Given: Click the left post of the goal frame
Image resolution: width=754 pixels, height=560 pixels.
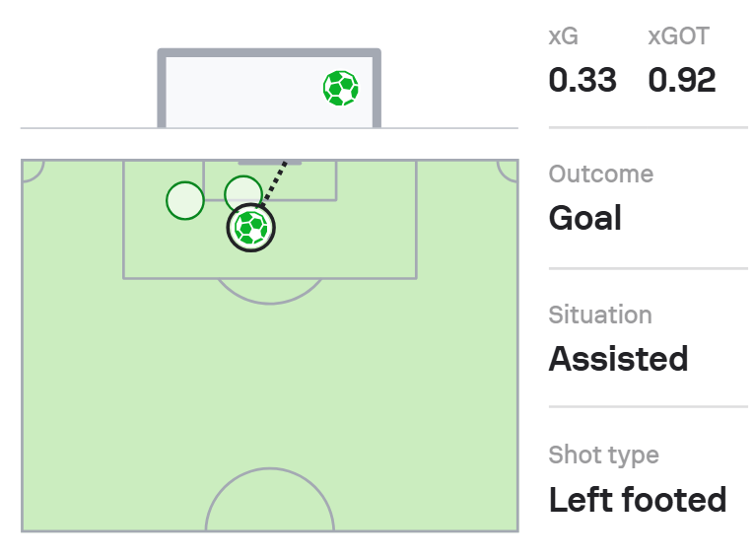Looking at the screenshot, I should click(x=162, y=89).
